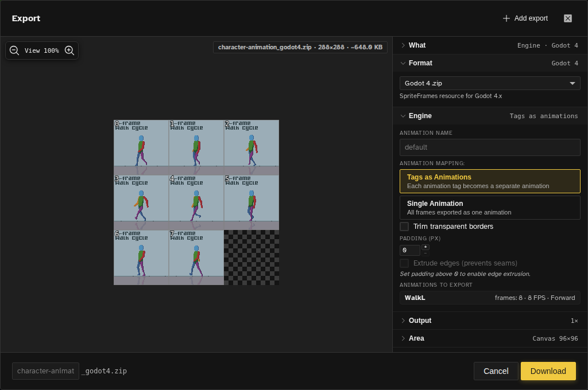Select Single Animation mapping

[x=490, y=208]
